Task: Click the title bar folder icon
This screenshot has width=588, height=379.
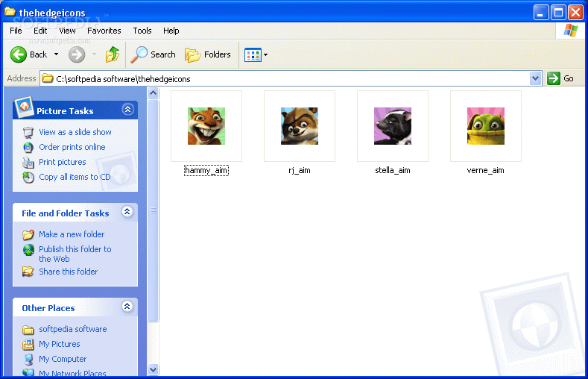Action: [x=10, y=12]
